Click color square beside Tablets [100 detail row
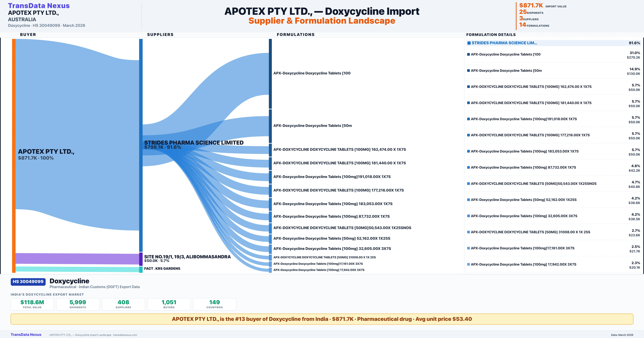The height and width of the screenshot is (338, 644). (469, 54)
